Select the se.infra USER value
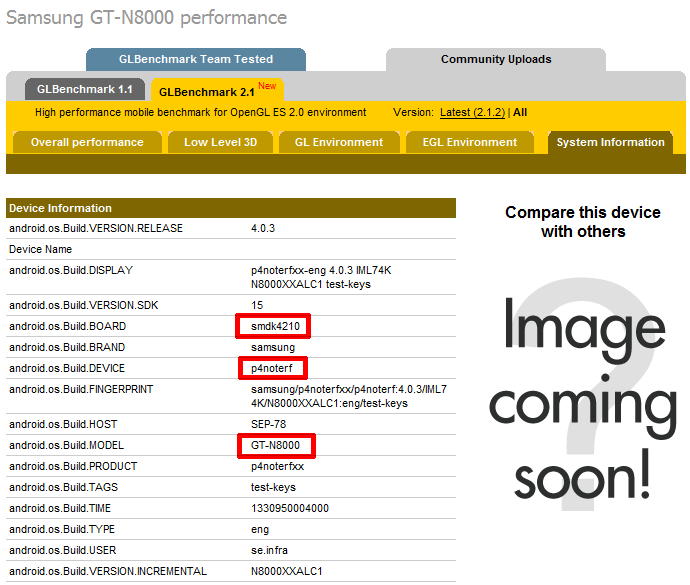This screenshot has width=690, height=585. 269,551
